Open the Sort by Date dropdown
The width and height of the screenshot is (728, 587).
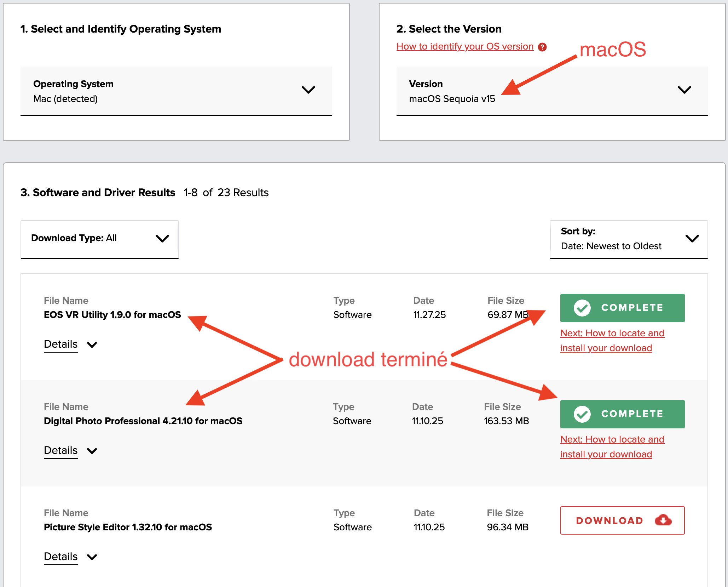coord(629,239)
